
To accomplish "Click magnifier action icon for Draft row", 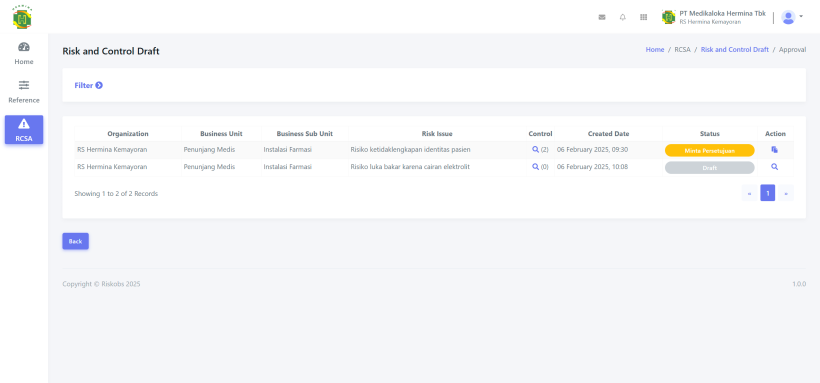I will [x=775, y=167].
